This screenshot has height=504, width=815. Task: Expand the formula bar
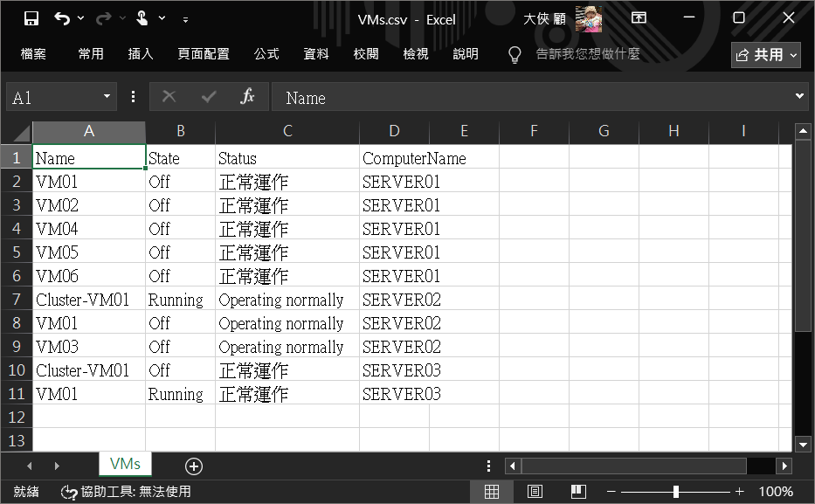click(x=800, y=97)
